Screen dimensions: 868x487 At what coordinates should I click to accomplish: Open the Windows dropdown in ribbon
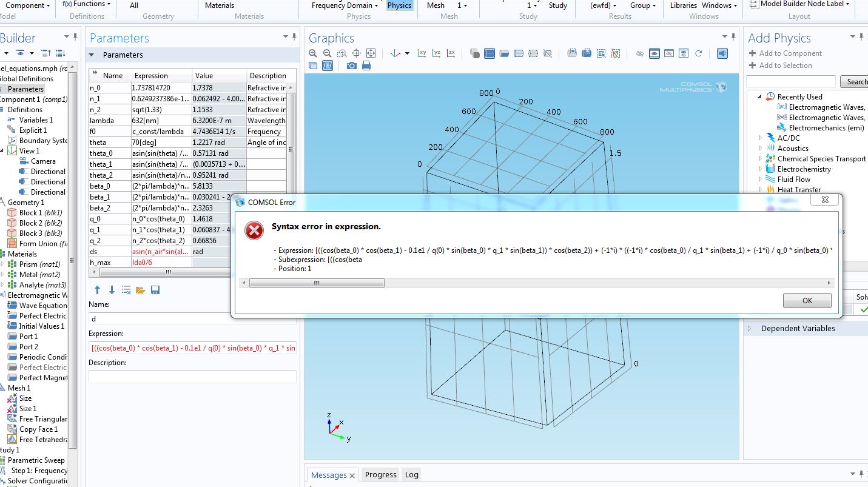click(x=719, y=5)
